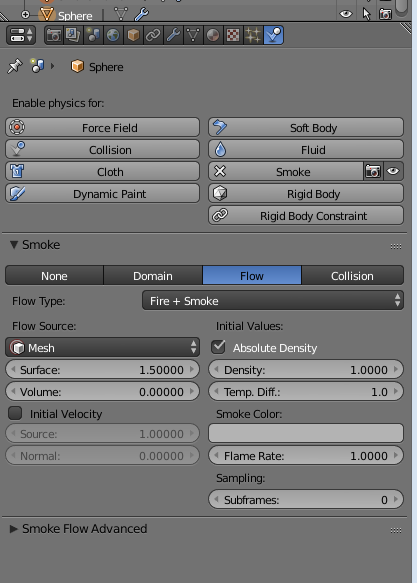Image resolution: width=417 pixels, height=583 pixels.
Task: Enable Dynamic Paint physics
Action: pyautogui.click(x=103, y=193)
